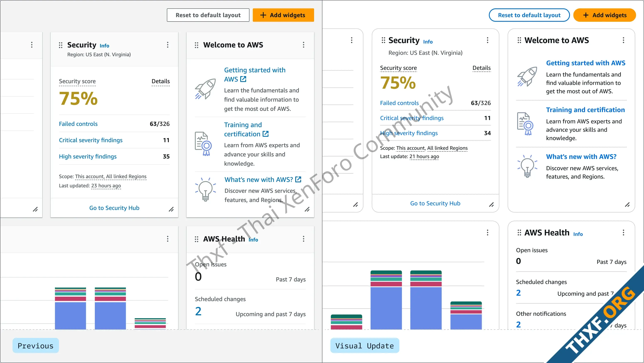Click resize handle of cut-off left widget, Visual Update
Image resolution: width=644 pixels, height=363 pixels.
[x=355, y=205]
